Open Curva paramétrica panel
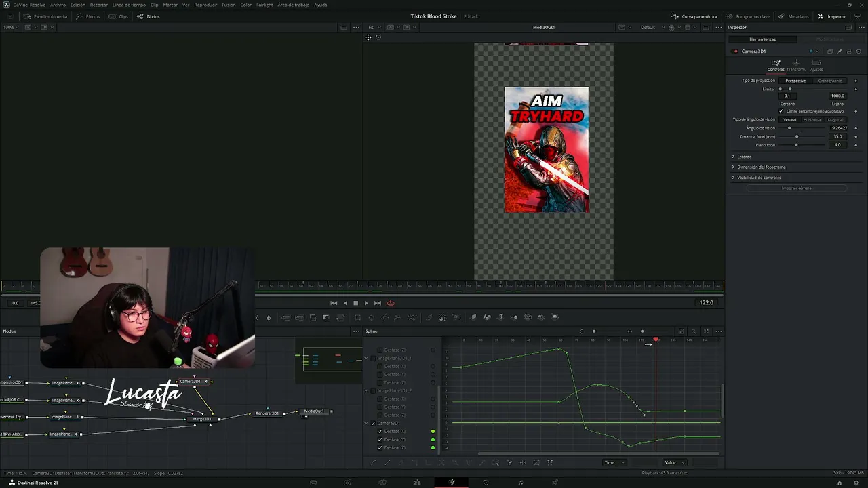This screenshot has width=868, height=488. [x=694, y=16]
